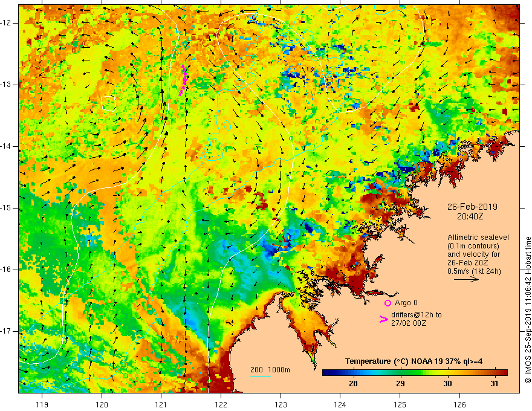The height and width of the screenshot is (411, 532).
Task: Click the magenta drifter track on map
Action: (183, 80)
